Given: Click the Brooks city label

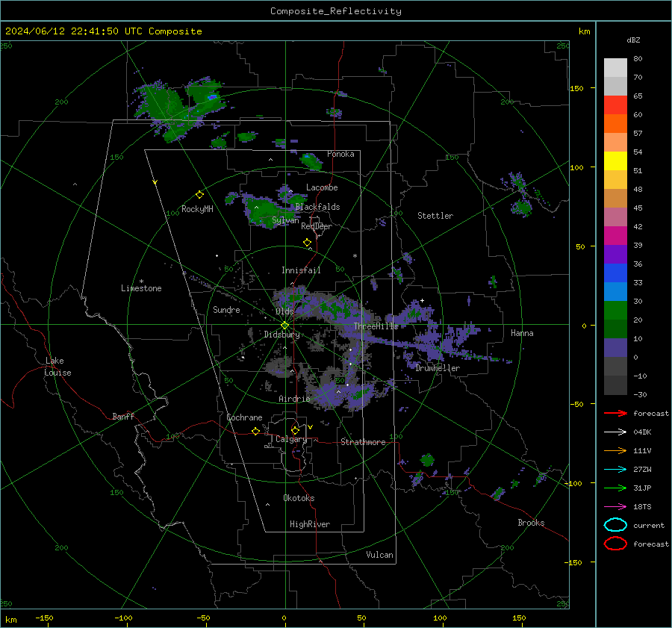Looking at the screenshot, I should click(531, 523).
